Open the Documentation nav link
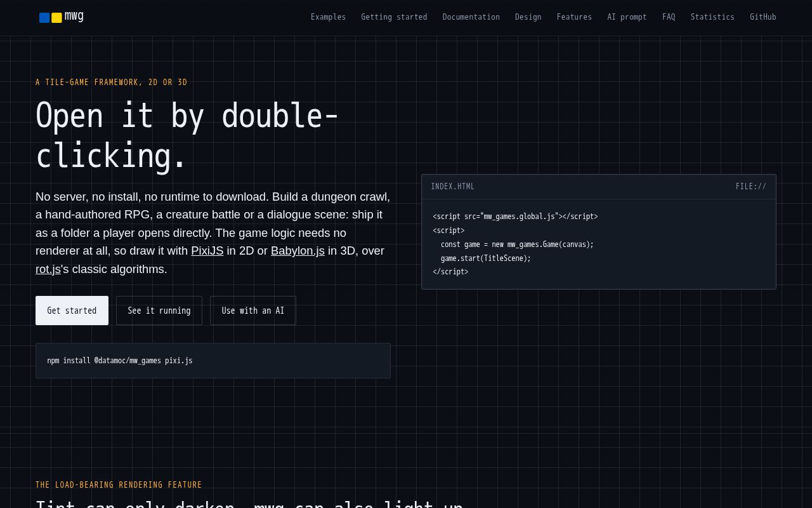The image size is (812, 508). (x=471, y=17)
